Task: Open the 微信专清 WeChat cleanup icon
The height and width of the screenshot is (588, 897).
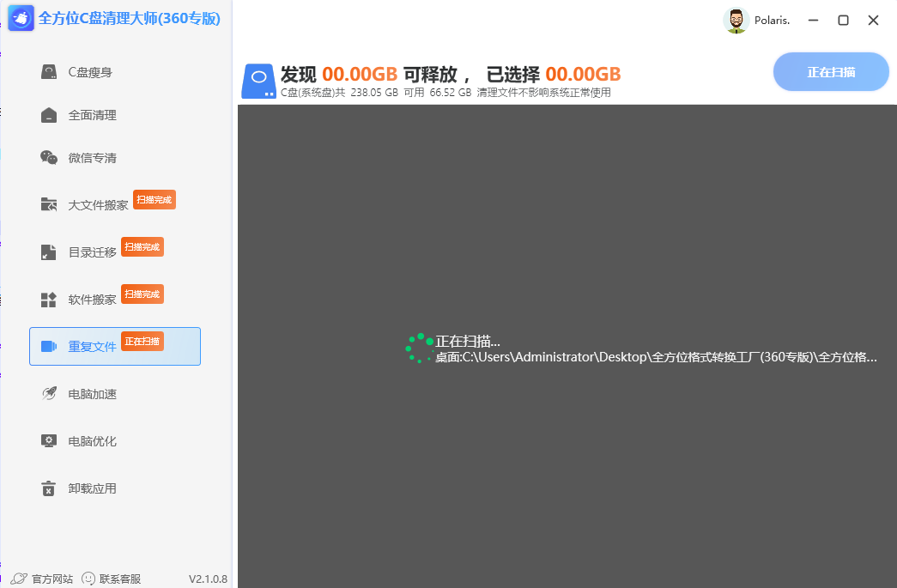Action: click(49, 157)
